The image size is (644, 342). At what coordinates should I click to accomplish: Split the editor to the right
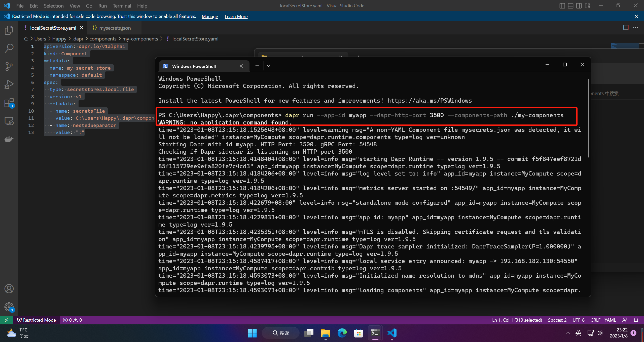[x=626, y=28]
